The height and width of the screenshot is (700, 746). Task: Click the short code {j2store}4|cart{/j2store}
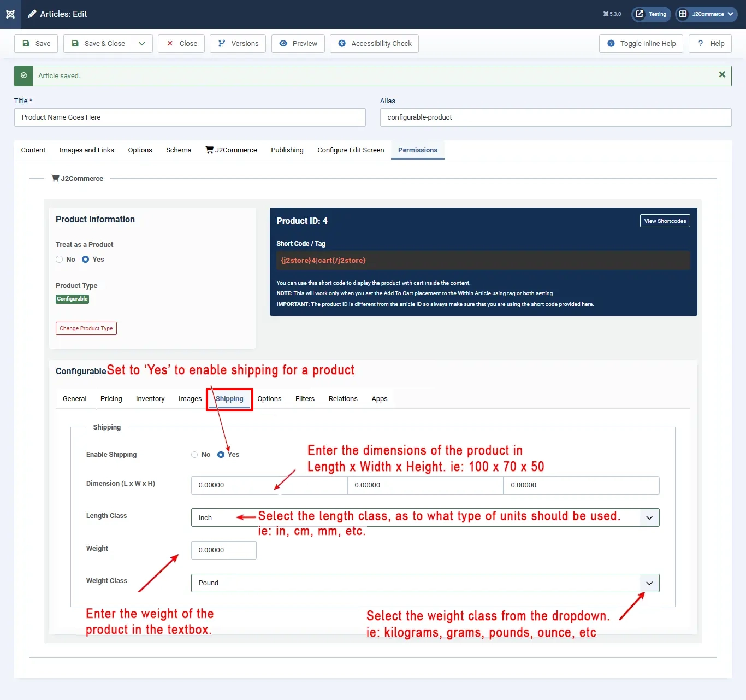(x=323, y=261)
